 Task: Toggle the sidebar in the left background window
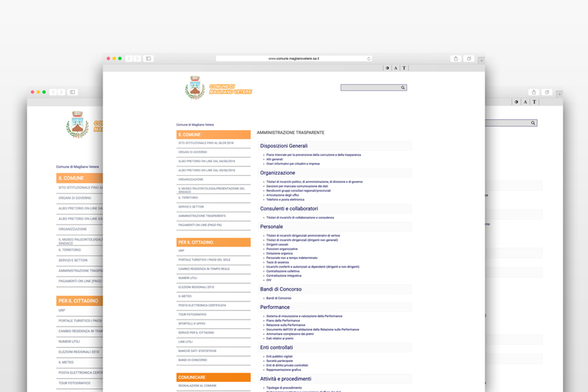(73, 92)
